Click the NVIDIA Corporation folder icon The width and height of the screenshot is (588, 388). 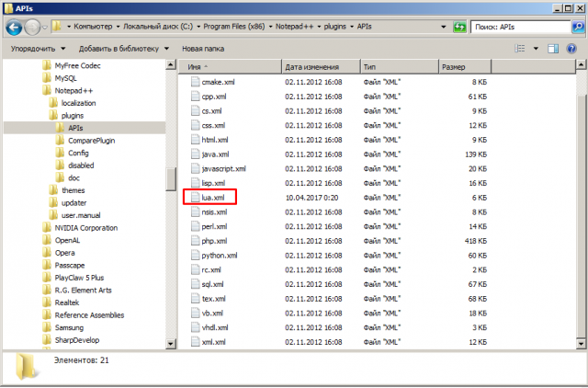[x=47, y=227]
